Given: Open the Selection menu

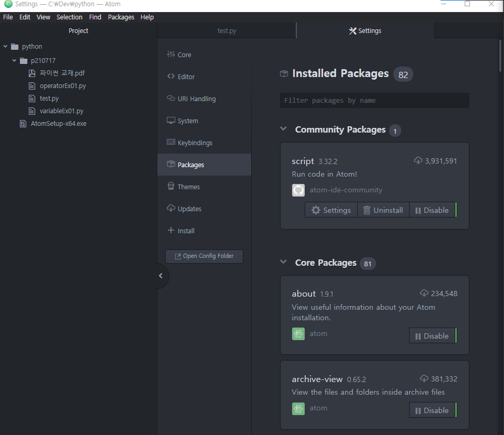Looking at the screenshot, I should click(x=69, y=17).
